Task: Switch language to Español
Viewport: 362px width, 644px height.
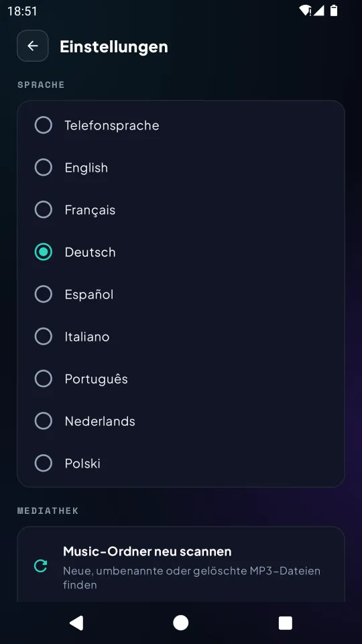Action: click(x=180, y=294)
